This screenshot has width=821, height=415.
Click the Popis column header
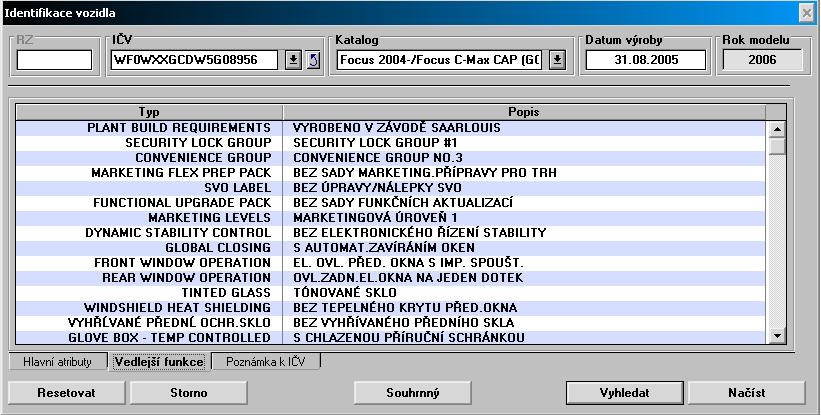tap(525, 112)
